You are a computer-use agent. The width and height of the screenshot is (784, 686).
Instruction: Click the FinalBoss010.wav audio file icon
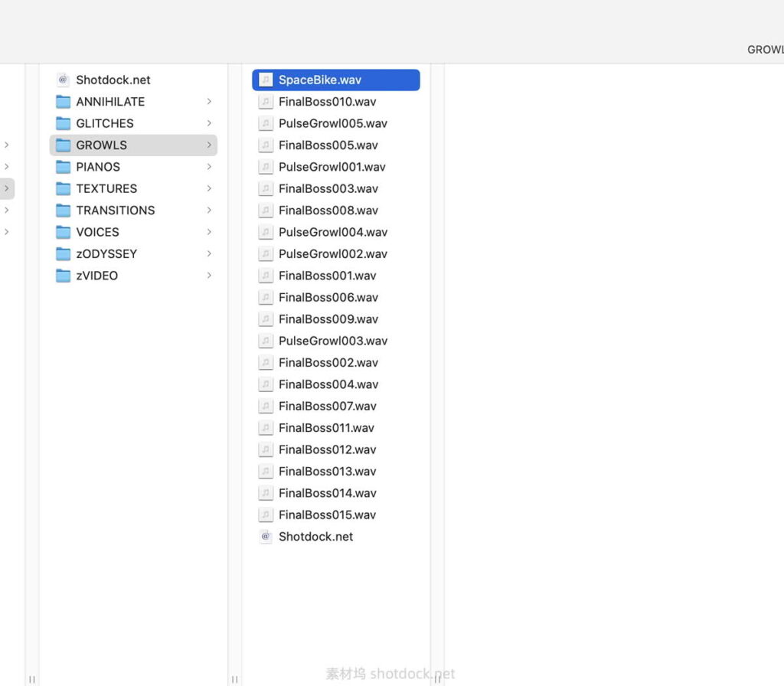tap(266, 102)
